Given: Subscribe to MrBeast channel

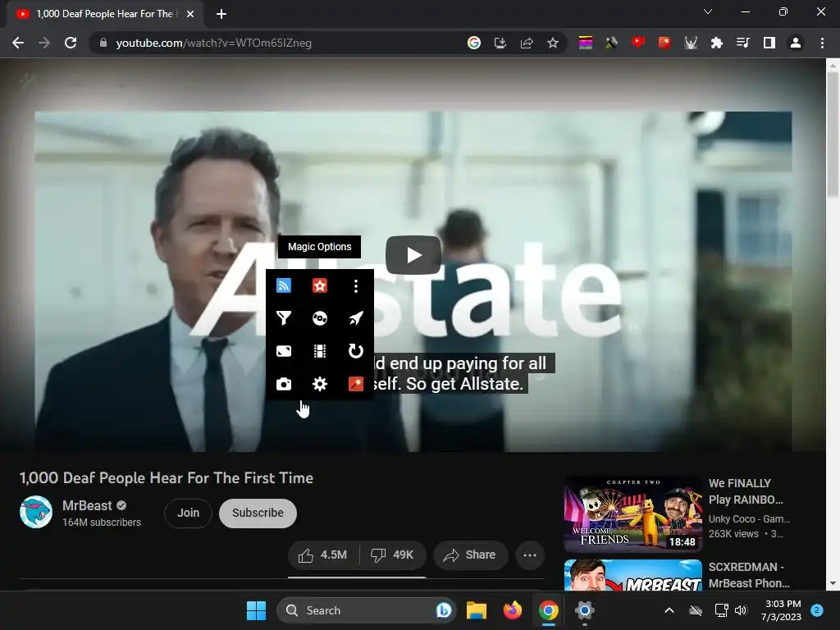Looking at the screenshot, I should (258, 513).
